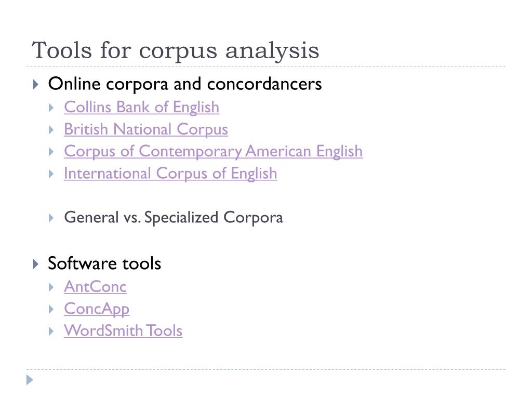Click arrow bullet beside Online corpora heading
This screenshot has height=399, width=532.
[x=36, y=84]
